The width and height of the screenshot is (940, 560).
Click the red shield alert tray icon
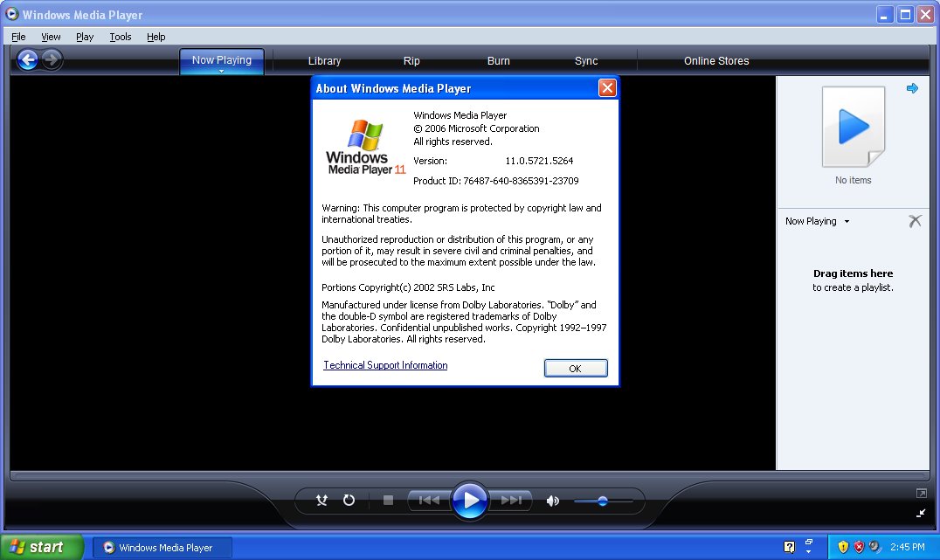click(859, 547)
